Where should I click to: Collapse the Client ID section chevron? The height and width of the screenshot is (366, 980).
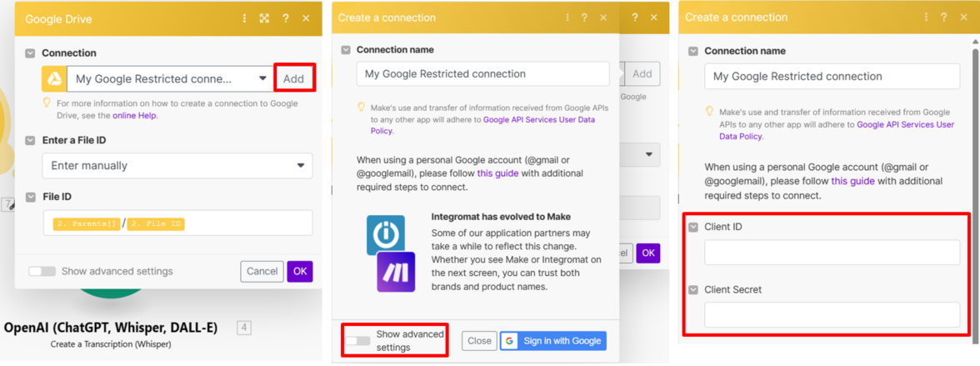coord(693,227)
